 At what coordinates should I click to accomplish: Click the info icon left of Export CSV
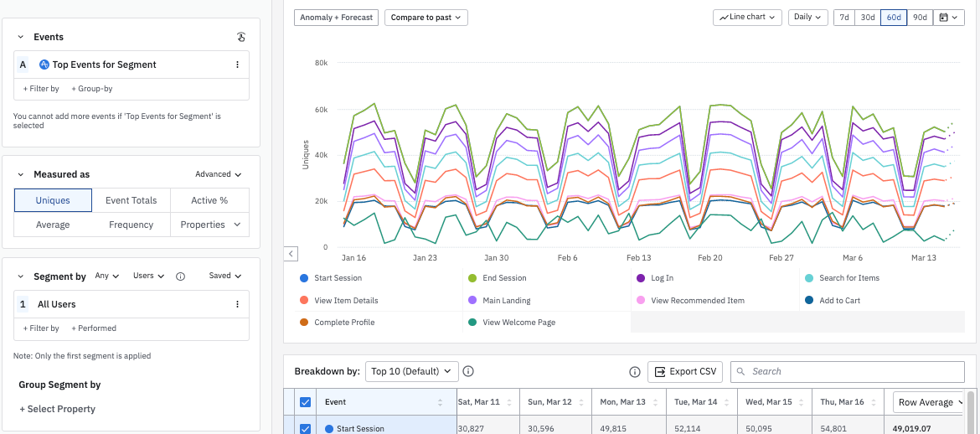pyautogui.click(x=635, y=372)
